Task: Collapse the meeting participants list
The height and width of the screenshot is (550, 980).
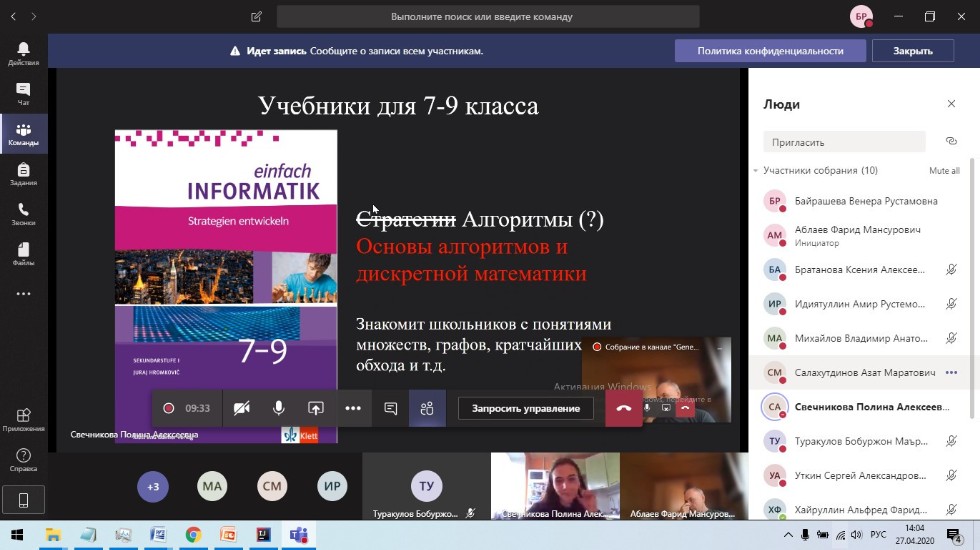Action: coord(756,171)
